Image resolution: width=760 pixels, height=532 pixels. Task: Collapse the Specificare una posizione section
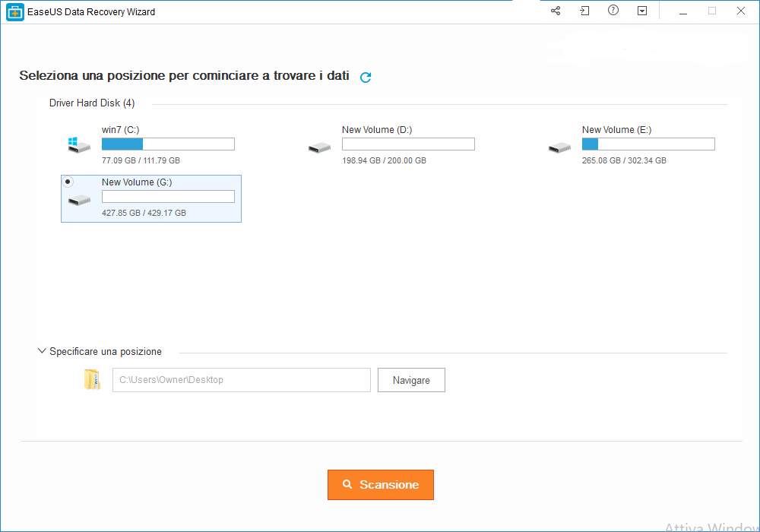[x=42, y=352]
